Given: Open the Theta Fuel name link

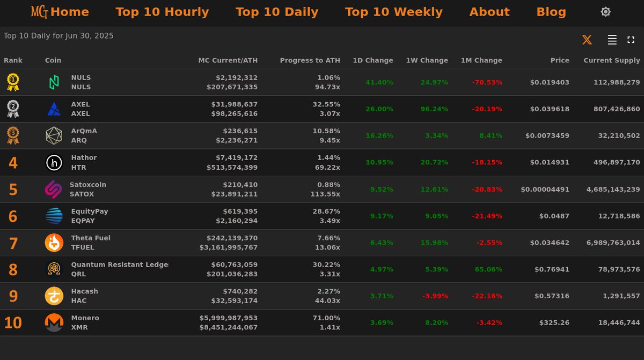Looking at the screenshot, I should pyautogui.click(x=91, y=238).
